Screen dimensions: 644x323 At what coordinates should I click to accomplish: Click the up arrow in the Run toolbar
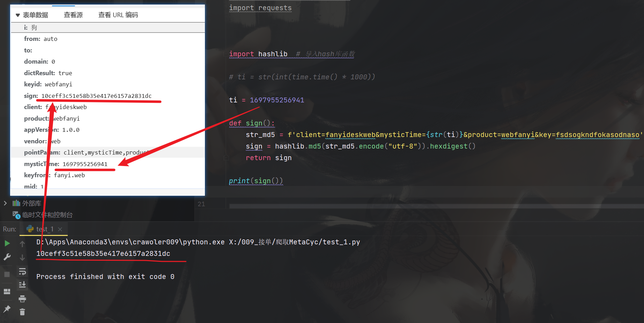(22, 244)
